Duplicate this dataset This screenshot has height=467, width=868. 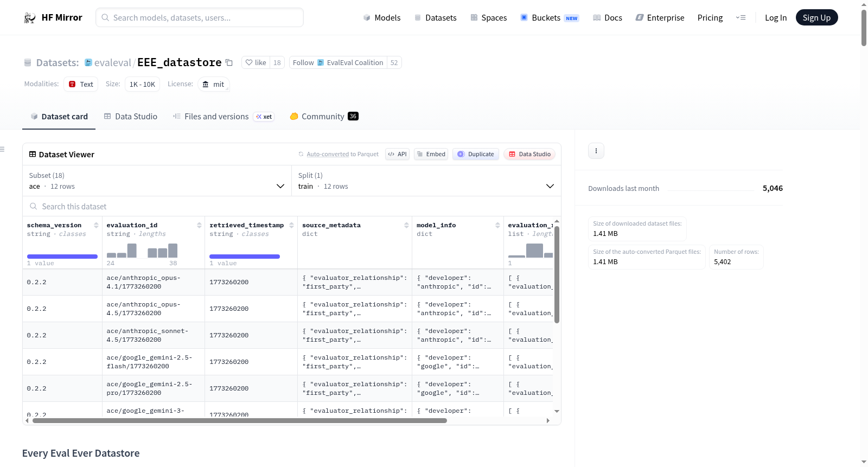(476, 154)
